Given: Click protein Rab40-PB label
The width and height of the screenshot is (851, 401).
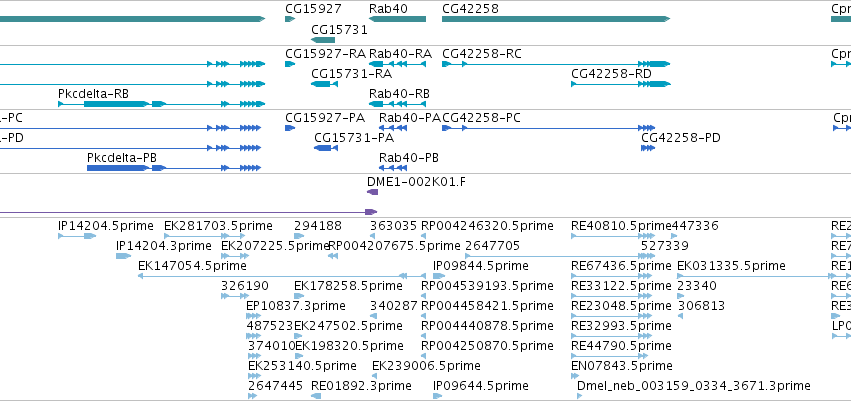Looking at the screenshot, I should pyautogui.click(x=409, y=158).
